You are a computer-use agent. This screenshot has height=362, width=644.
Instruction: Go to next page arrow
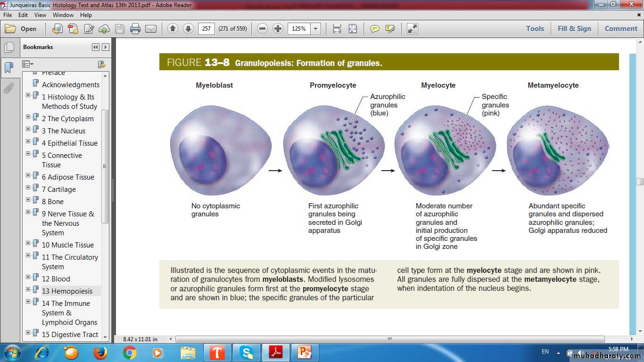[x=188, y=29]
